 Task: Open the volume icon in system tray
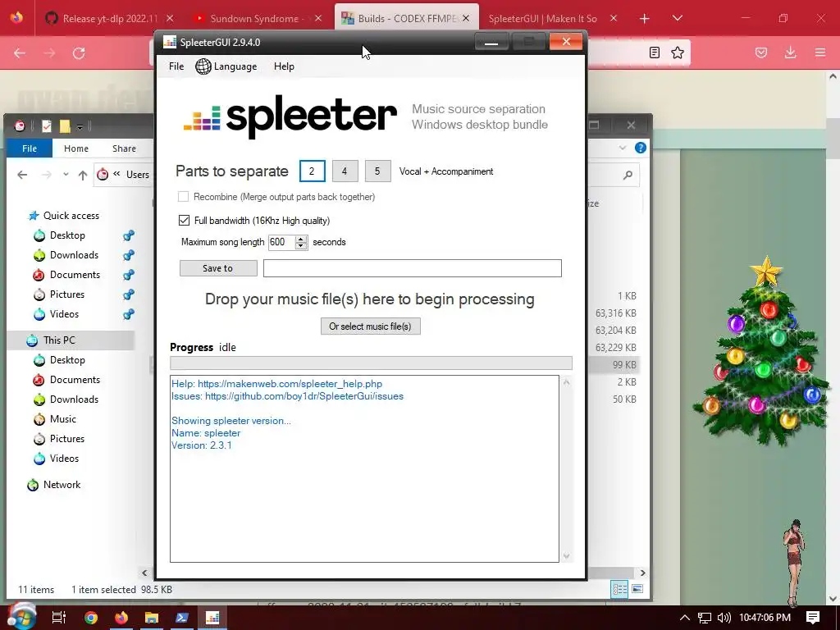click(x=724, y=618)
